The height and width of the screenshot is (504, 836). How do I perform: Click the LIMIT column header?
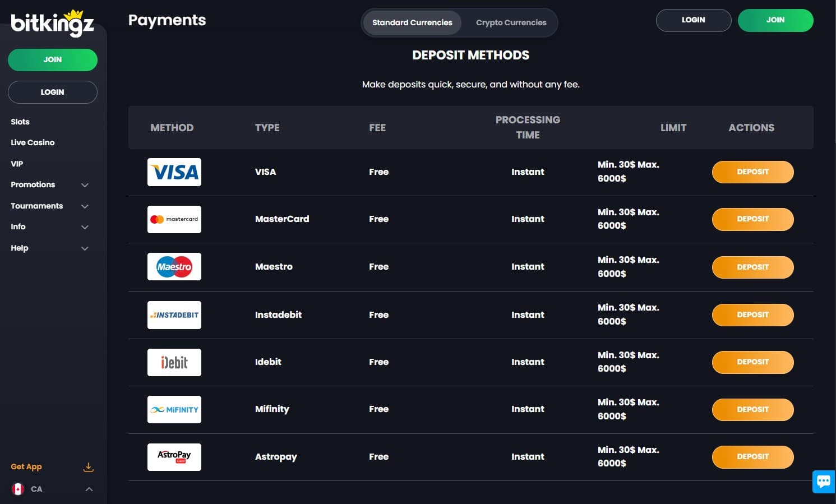pyautogui.click(x=673, y=128)
